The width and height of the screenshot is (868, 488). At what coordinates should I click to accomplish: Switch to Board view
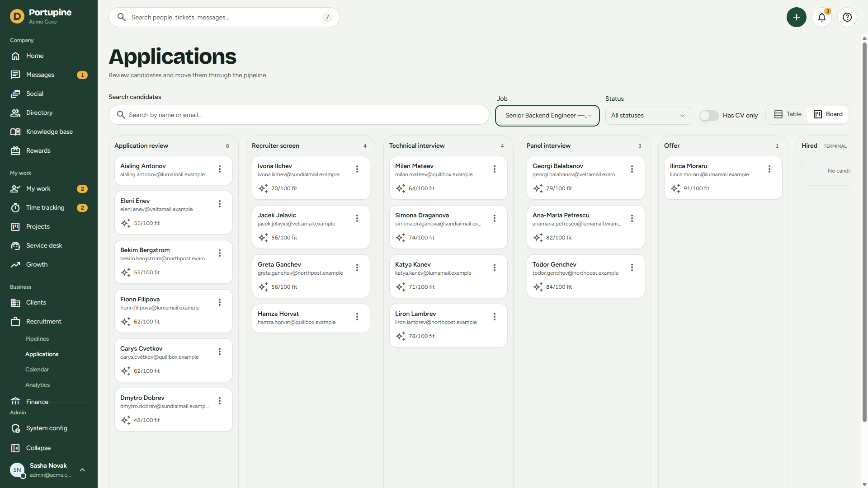[x=828, y=114]
